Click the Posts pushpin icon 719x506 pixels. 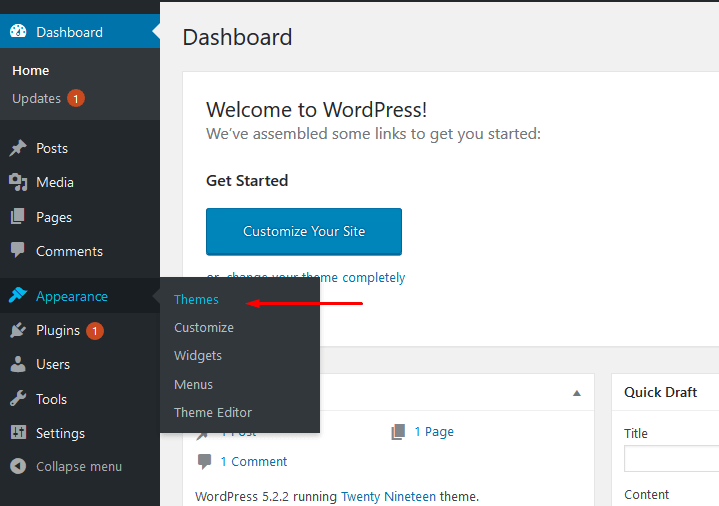pyautogui.click(x=18, y=148)
